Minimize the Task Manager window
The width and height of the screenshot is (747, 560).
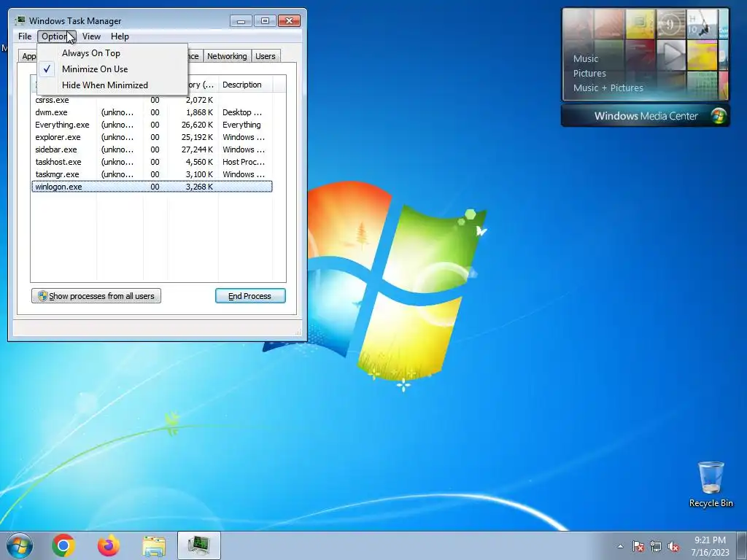[241, 21]
